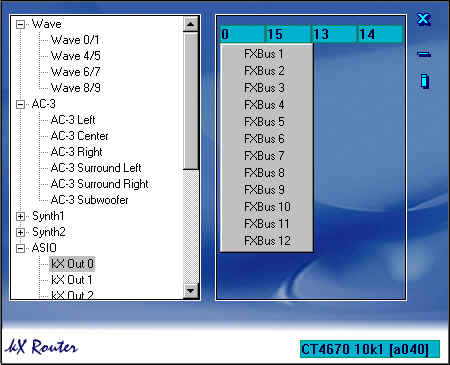Collapse the ASIO tree node

(x=20, y=248)
